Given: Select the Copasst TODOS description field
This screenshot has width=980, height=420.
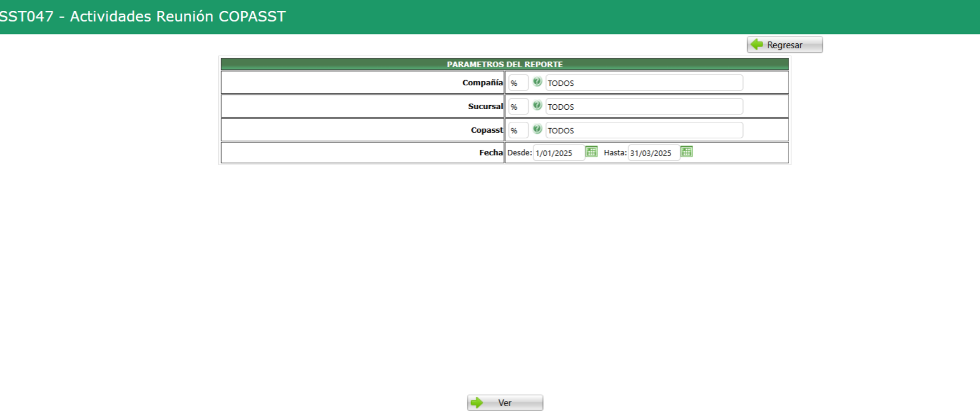Looking at the screenshot, I should 644,130.
